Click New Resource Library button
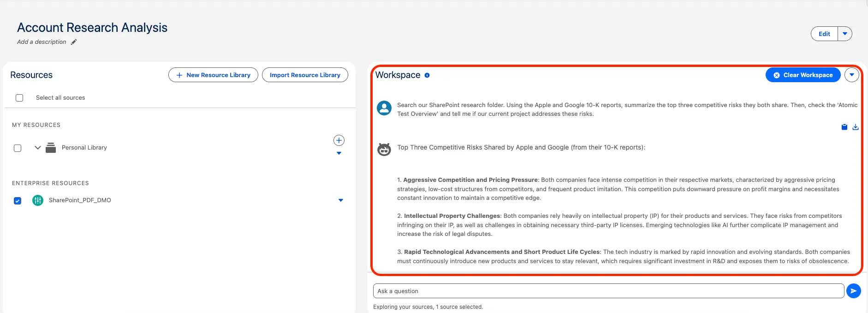This screenshot has width=868, height=313. coord(213,75)
